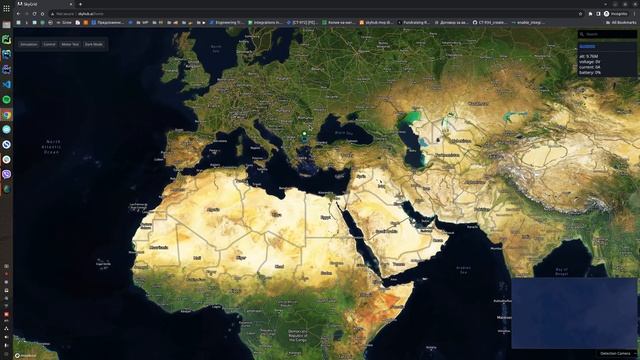640x360 pixels.
Task: Focus the drone Search field
Action: point(607,34)
